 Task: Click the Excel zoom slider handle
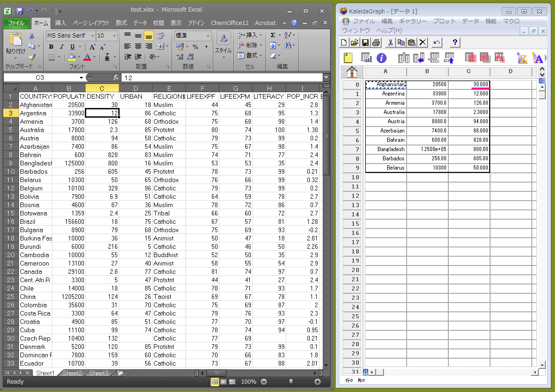[x=291, y=381]
